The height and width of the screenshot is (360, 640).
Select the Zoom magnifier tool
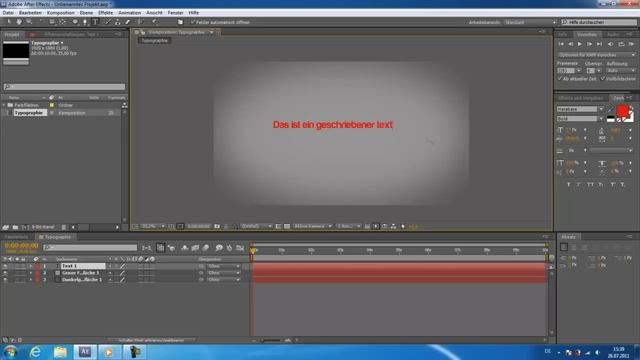pos(29,22)
